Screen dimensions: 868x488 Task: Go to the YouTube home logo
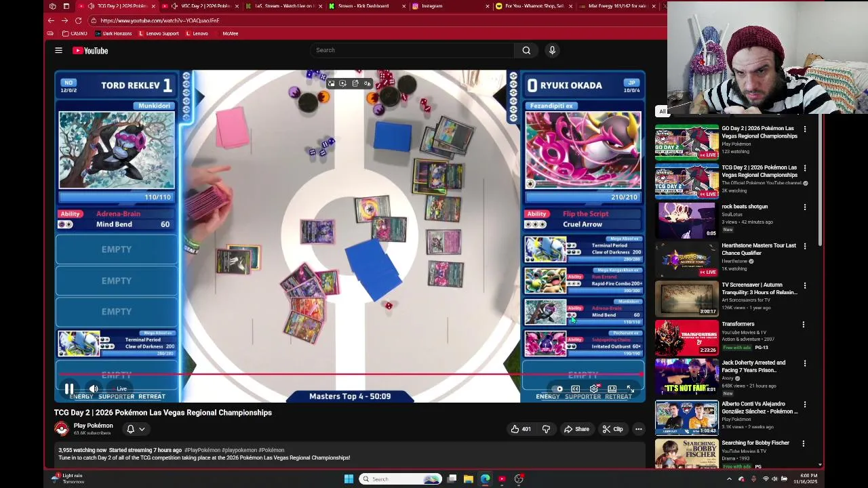coord(90,50)
